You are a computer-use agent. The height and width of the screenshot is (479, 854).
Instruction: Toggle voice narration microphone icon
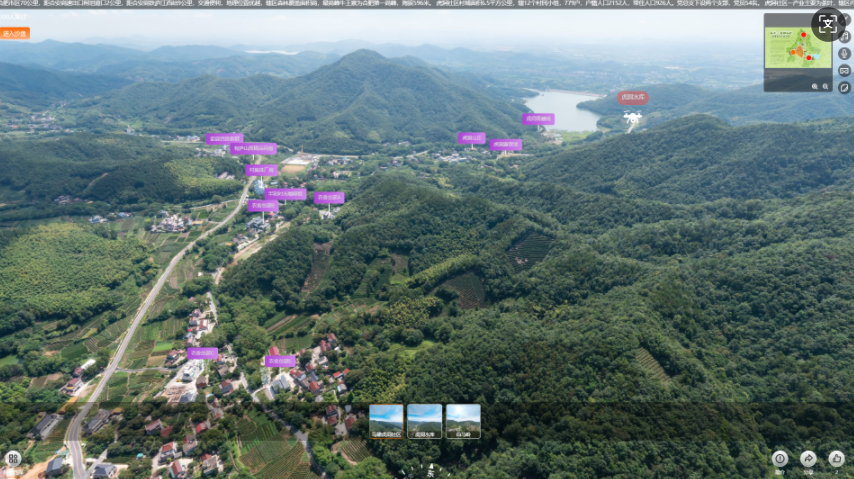(x=845, y=54)
